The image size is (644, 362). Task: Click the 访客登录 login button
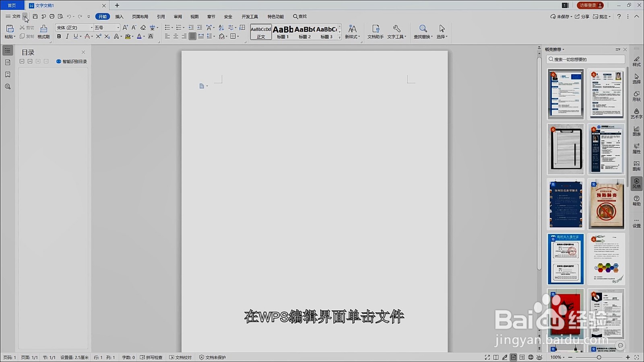click(590, 5)
